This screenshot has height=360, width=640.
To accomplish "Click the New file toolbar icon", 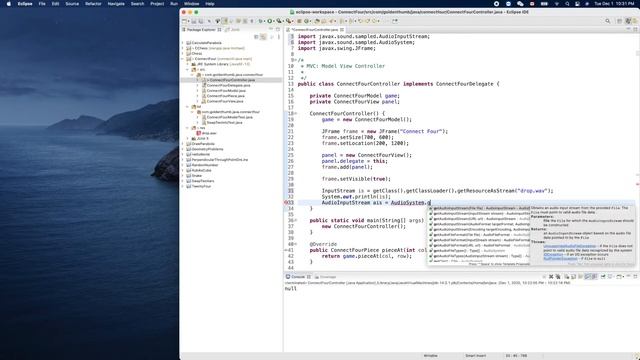I will 184,21.
